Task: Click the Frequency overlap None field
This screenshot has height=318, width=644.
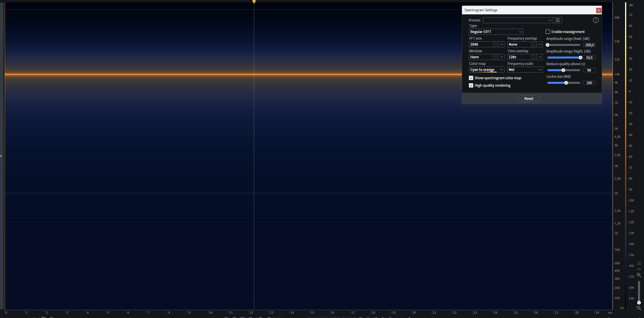Action: click(x=520, y=44)
